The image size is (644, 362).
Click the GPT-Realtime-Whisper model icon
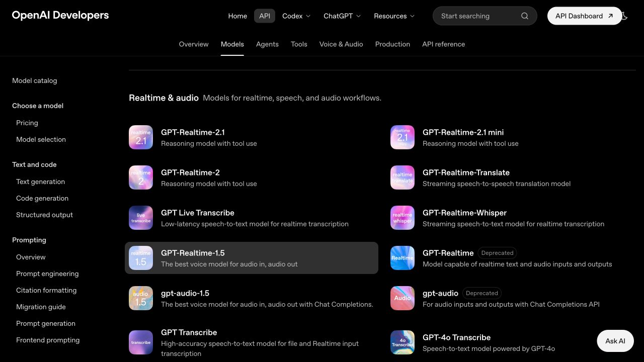403,218
